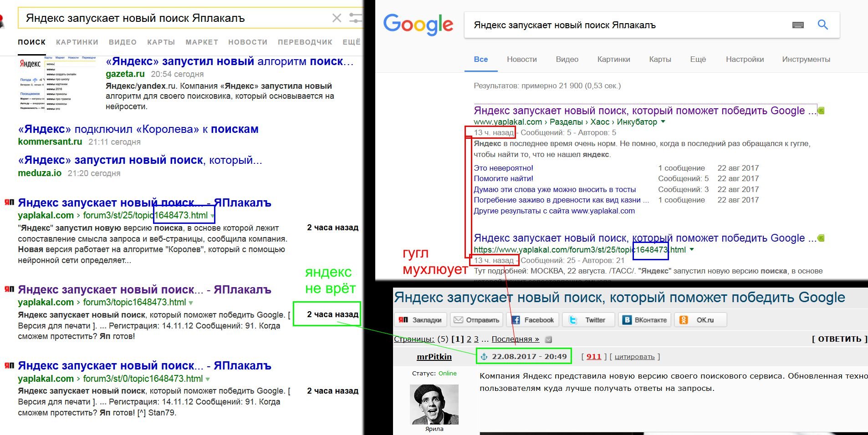Image resolution: width=868 pixels, height=435 pixels.
Task: Click ЯП favicon of forum3/topic1648473 result
Action: [9, 289]
